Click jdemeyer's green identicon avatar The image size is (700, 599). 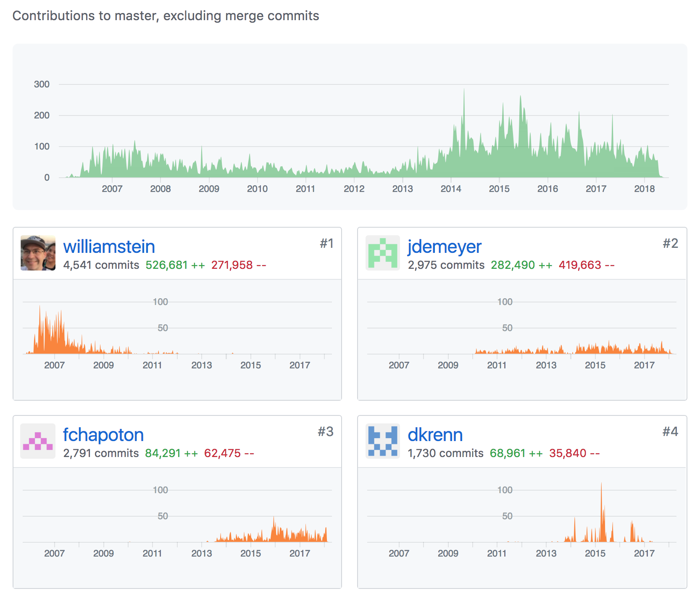[382, 253]
